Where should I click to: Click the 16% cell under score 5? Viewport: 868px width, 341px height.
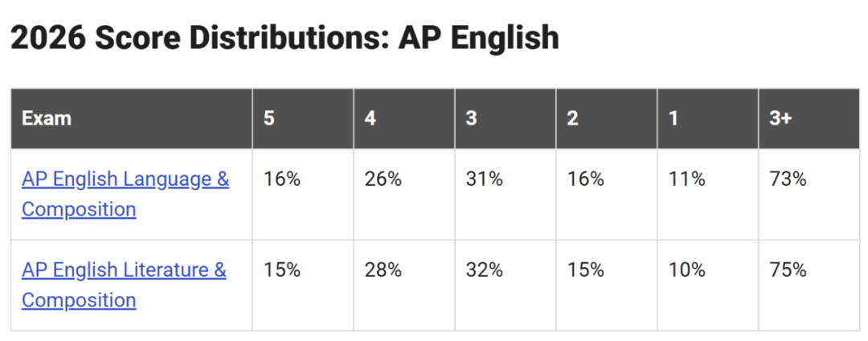point(282,179)
